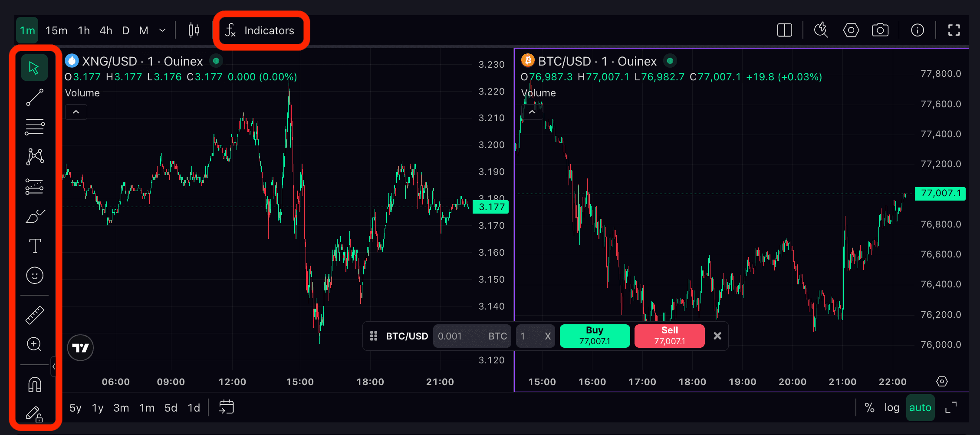Open the chart layout split selector
This screenshot has height=435, width=980.
784,30
